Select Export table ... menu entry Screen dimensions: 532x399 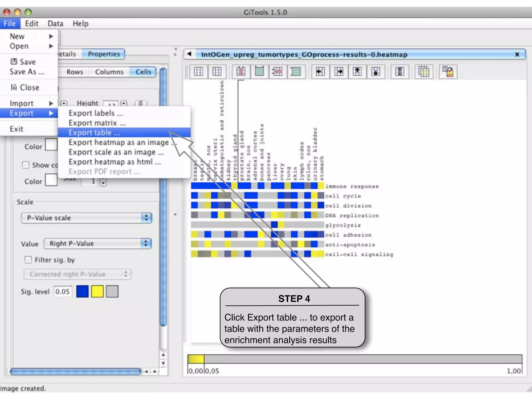coord(124,132)
